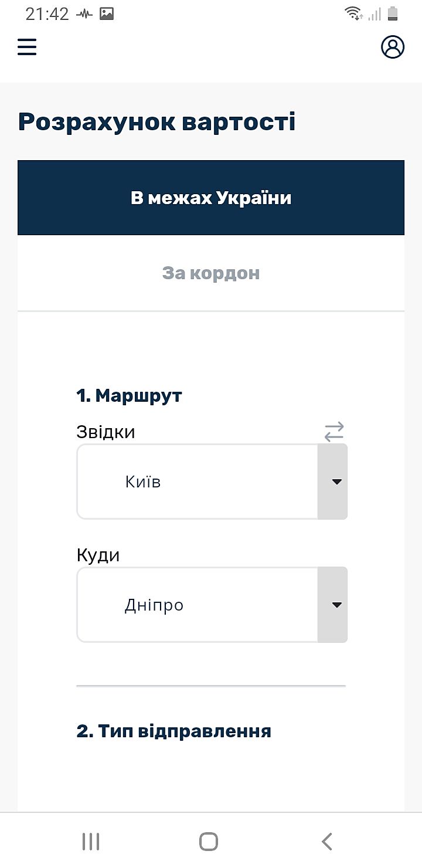This screenshot has height=868, width=422.
Task: Select the Дніпро destination city field
Action: tap(197, 605)
